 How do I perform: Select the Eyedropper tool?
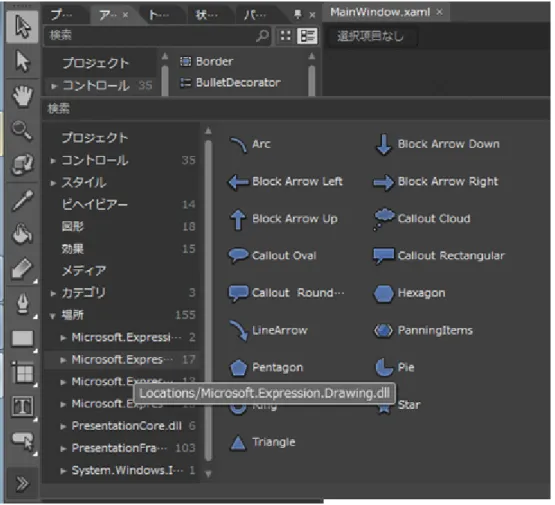tap(22, 200)
